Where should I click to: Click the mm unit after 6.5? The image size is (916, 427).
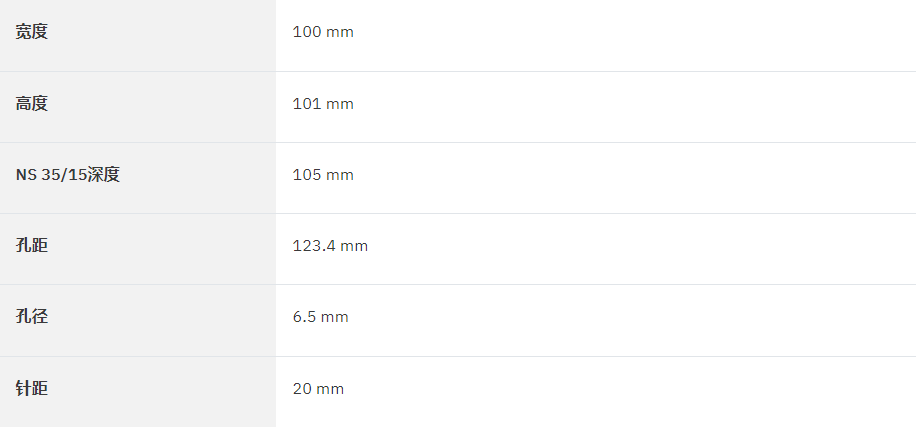[335, 318]
